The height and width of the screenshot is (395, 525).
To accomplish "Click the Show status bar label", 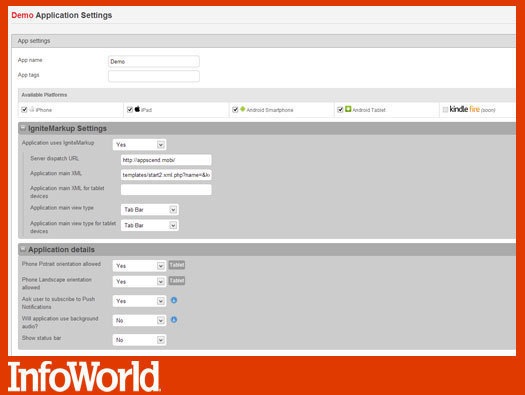I will tap(42, 338).
